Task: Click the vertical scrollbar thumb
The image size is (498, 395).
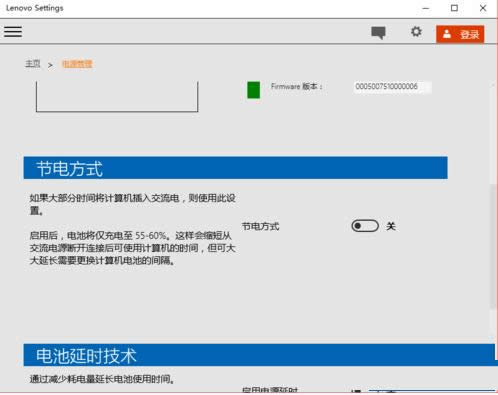Action: (x=493, y=247)
